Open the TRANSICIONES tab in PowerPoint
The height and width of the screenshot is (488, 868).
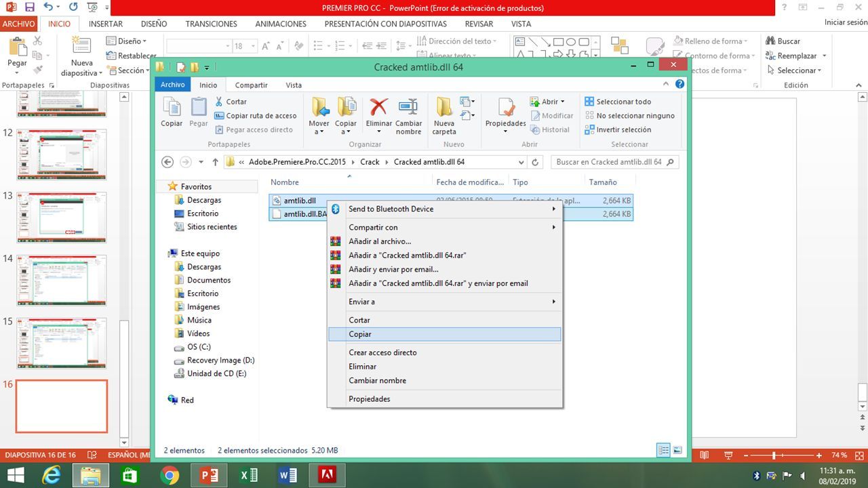coord(211,24)
